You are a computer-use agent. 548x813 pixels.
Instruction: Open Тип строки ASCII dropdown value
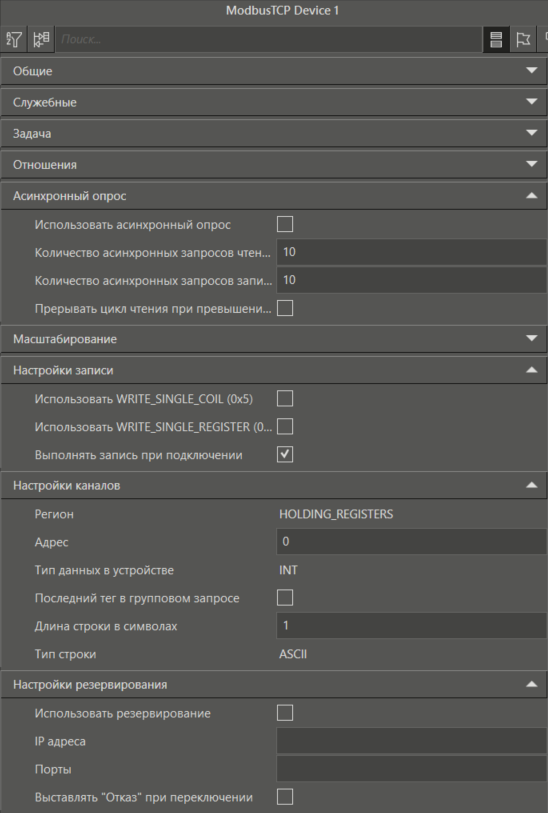(293, 654)
